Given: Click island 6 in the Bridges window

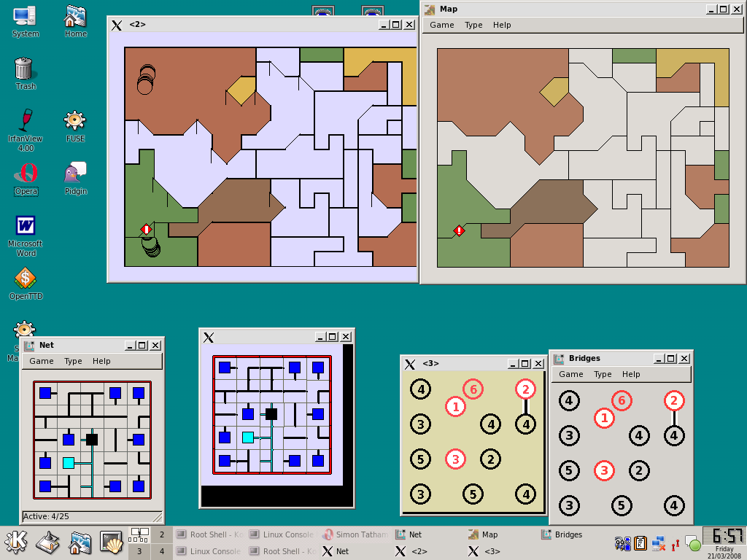Looking at the screenshot, I should click(x=622, y=400).
